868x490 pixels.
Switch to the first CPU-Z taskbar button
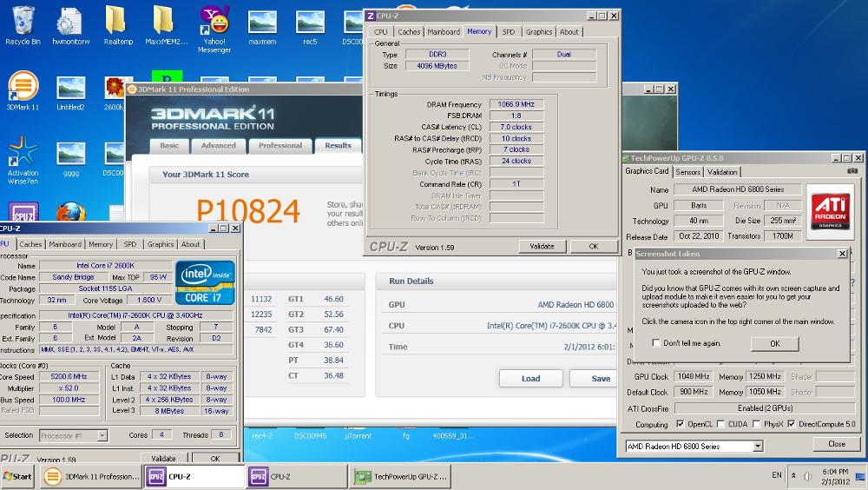[x=194, y=476]
